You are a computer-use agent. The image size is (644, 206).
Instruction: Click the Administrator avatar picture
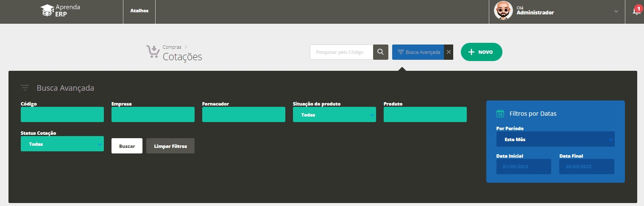click(x=503, y=11)
